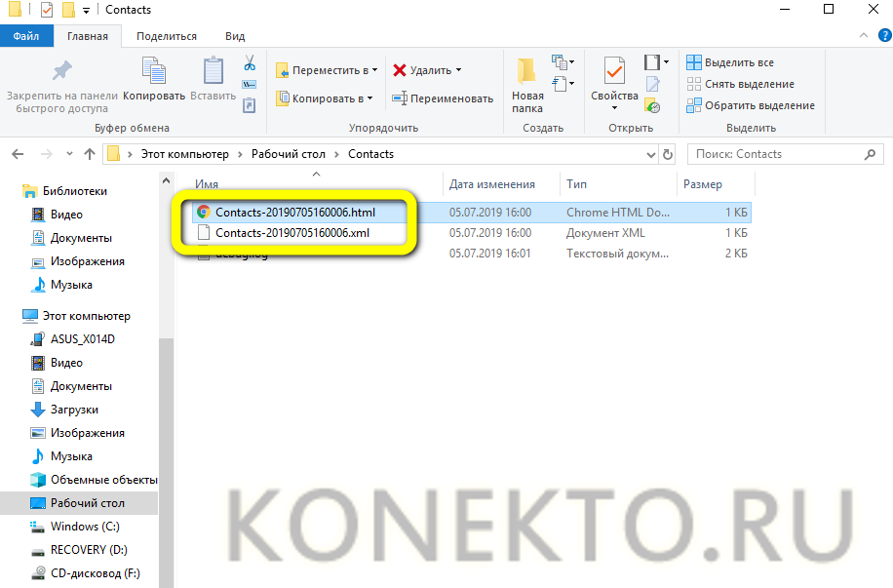Image resolution: width=893 pixels, height=588 pixels.
Task: Sort by Date modified (Дата изменения) column
Action: pos(492,184)
